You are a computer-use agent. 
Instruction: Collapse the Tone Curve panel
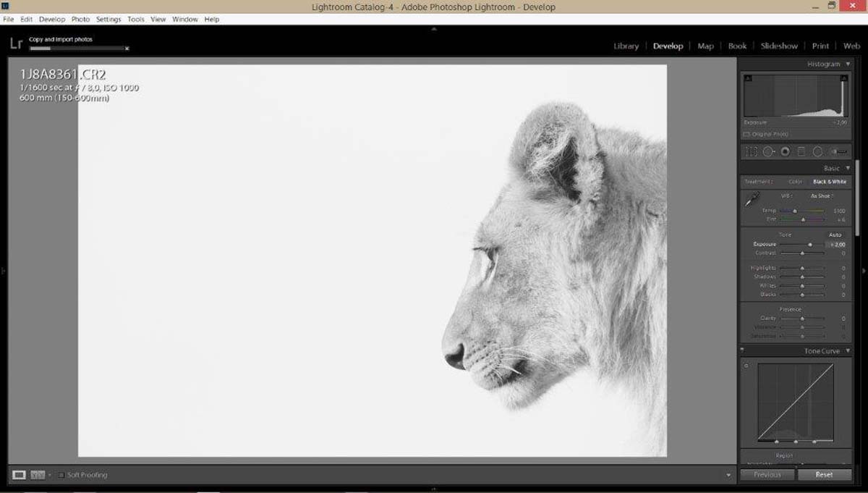point(848,351)
